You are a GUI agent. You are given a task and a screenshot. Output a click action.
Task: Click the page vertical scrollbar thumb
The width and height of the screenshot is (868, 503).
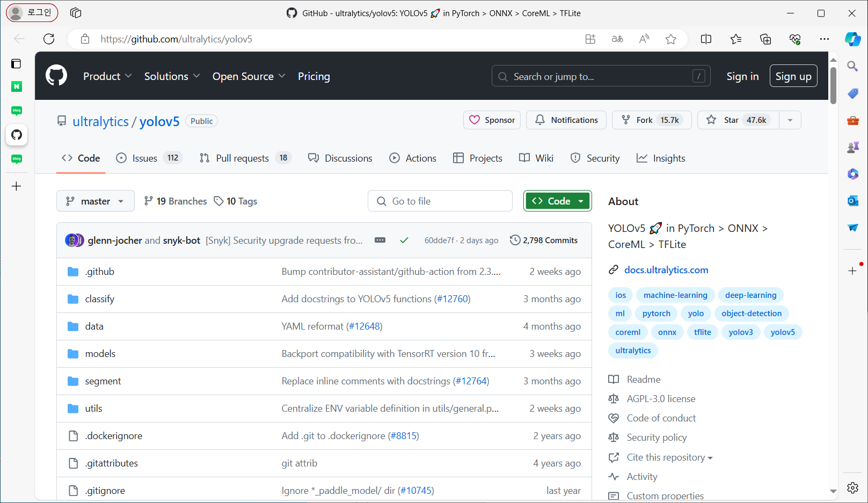(x=833, y=85)
